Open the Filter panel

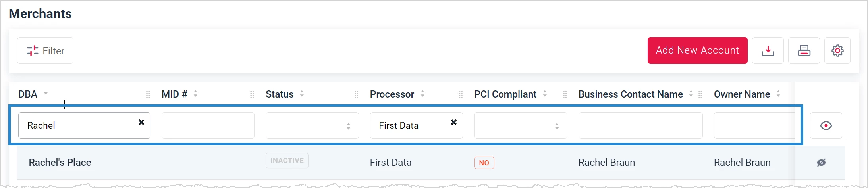(45, 51)
